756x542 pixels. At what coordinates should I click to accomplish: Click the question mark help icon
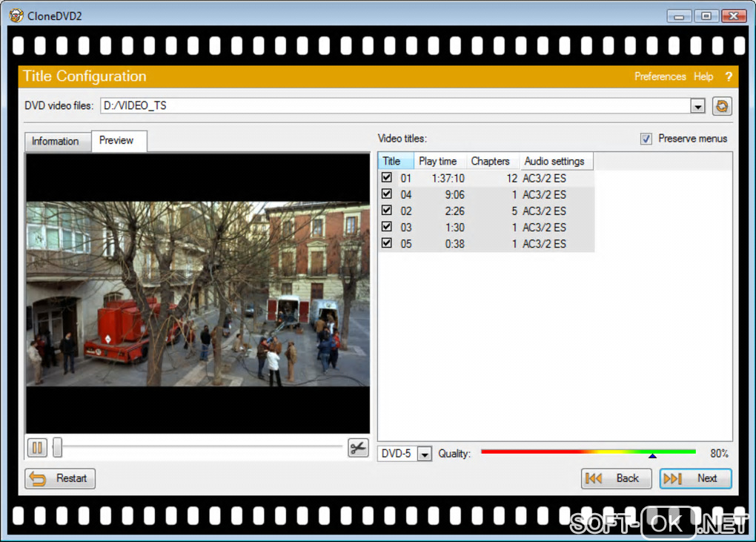729,76
